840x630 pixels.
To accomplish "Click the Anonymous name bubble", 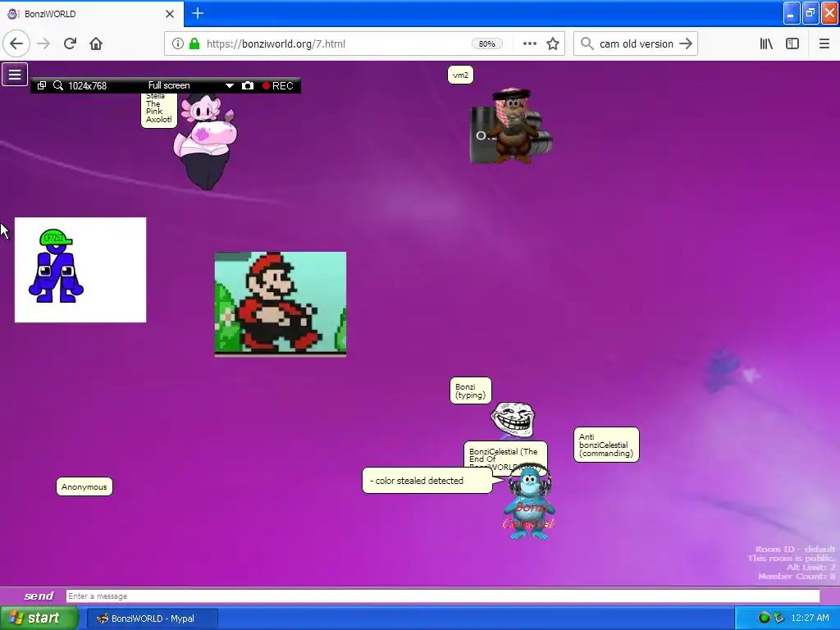I will pos(84,486).
